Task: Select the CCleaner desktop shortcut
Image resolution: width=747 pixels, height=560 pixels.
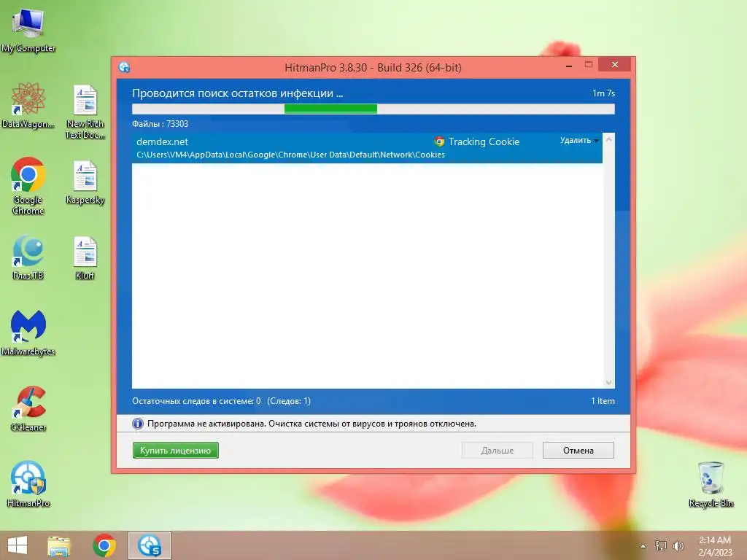Action: pos(28,408)
